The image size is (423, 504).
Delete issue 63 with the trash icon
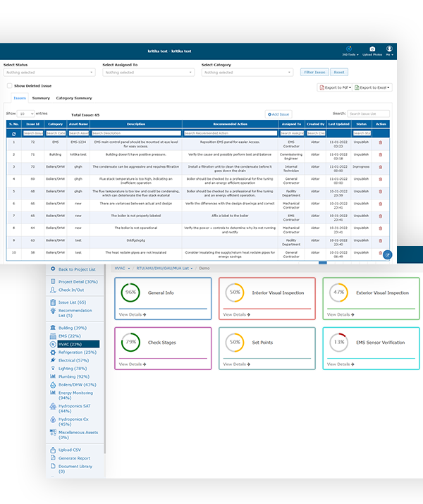[x=381, y=241]
